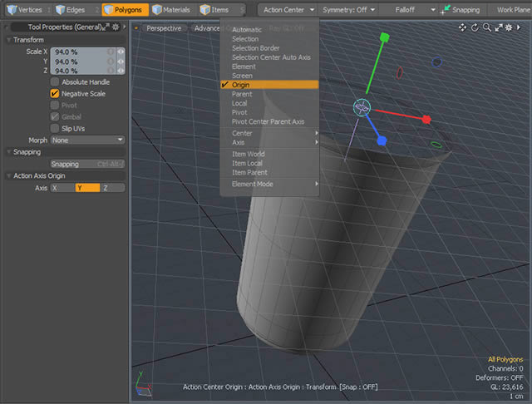Expand the Element Mode submenu

coord(269,184)
